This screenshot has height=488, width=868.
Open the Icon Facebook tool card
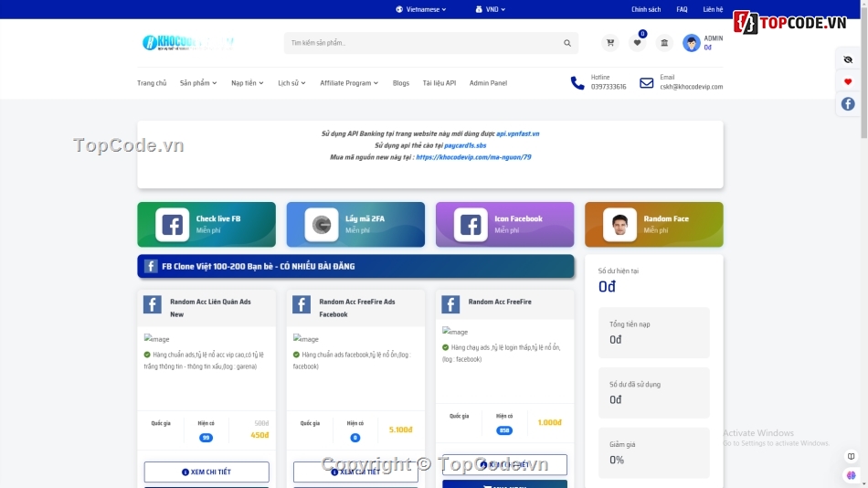pyautogui.click(x=505, y=224)
